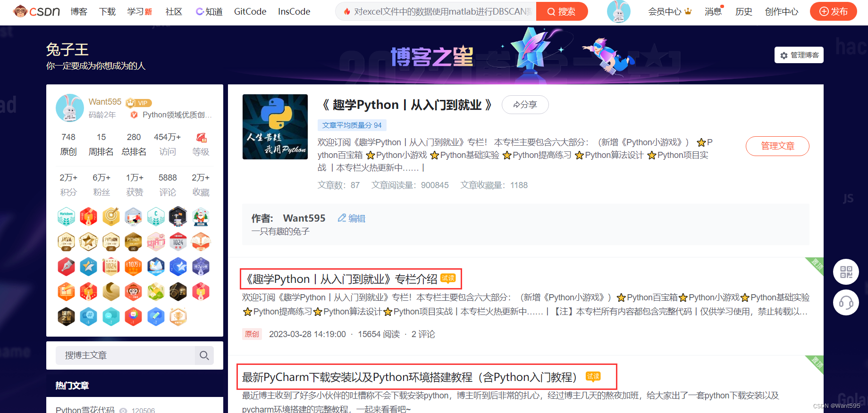Click the column cover image 人生苦短我用Python
Image resolution: width=868 pixels, height=413 pixels.
click(275, 127)
